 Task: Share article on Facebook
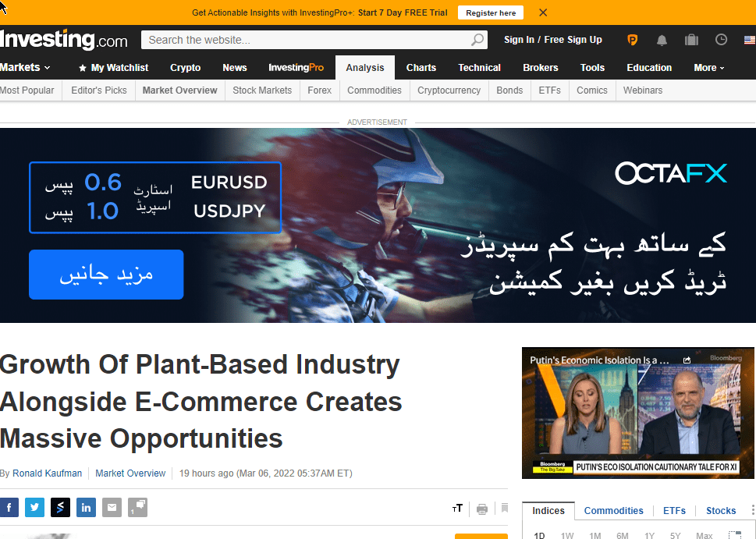[x=9, y=508]
